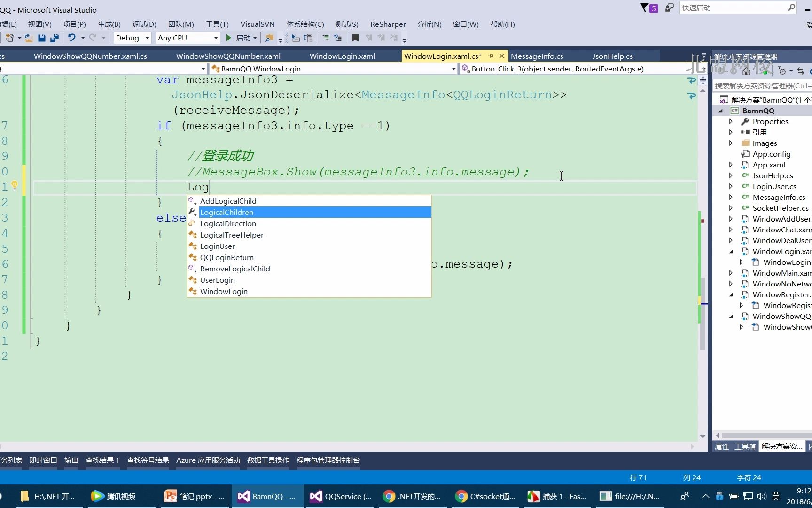Viewport: 812px width, 508px height.
Task: Click the pending changes filter clock icon
Action: click(782, 71)
